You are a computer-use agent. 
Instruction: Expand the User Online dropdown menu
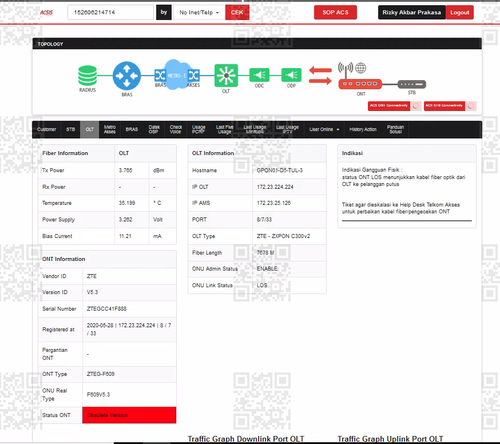(324, 129)
